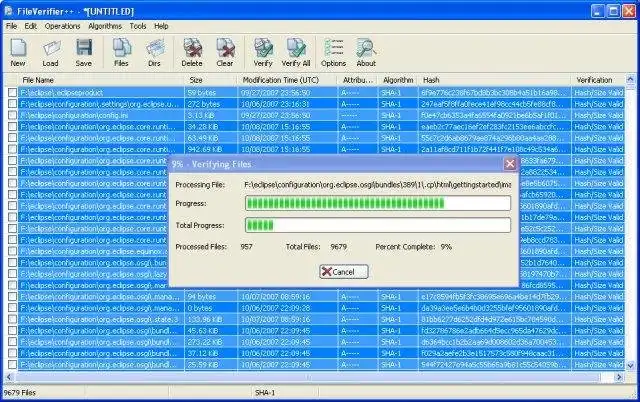This screenshot has width=640, height=402.
Task: Click hash cell starting with 2a11af8cd
Action: point(495,149)
